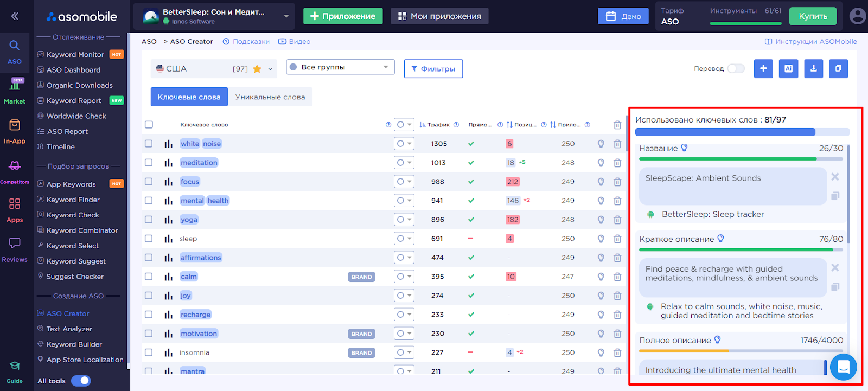Image resolution: width=868 pixels, height=391 pixels.
Task: Click the Название length progress bar
Action: pos(741,159)
